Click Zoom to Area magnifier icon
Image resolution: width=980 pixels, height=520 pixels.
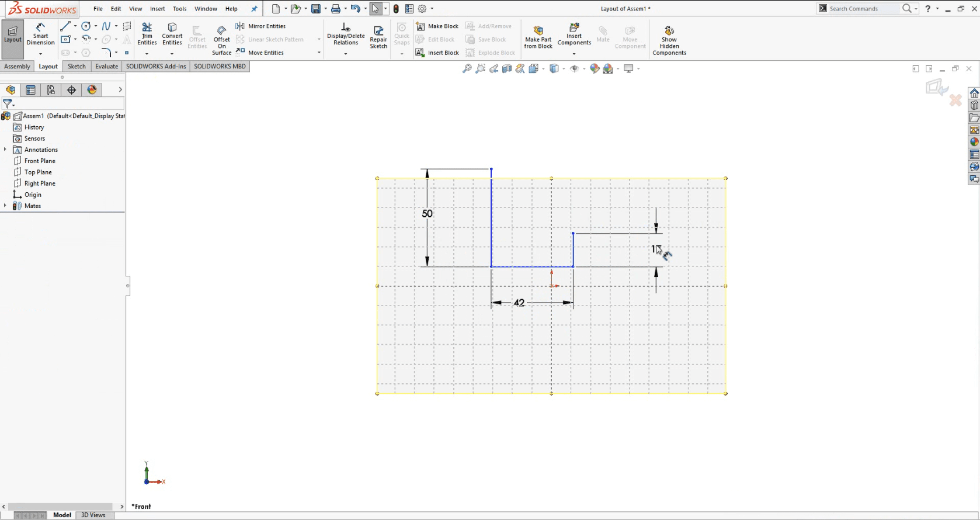(x=480, y=69)
